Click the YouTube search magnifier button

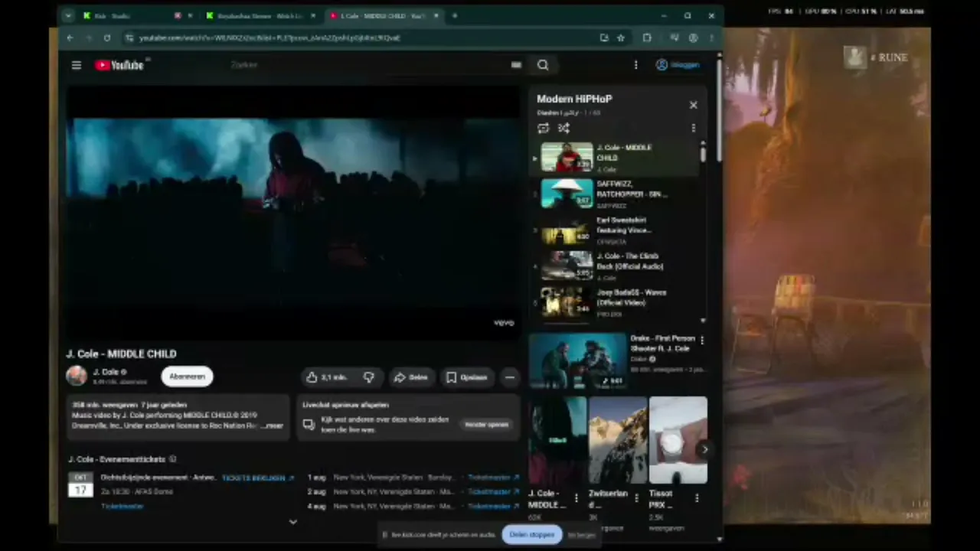(543, 65)
